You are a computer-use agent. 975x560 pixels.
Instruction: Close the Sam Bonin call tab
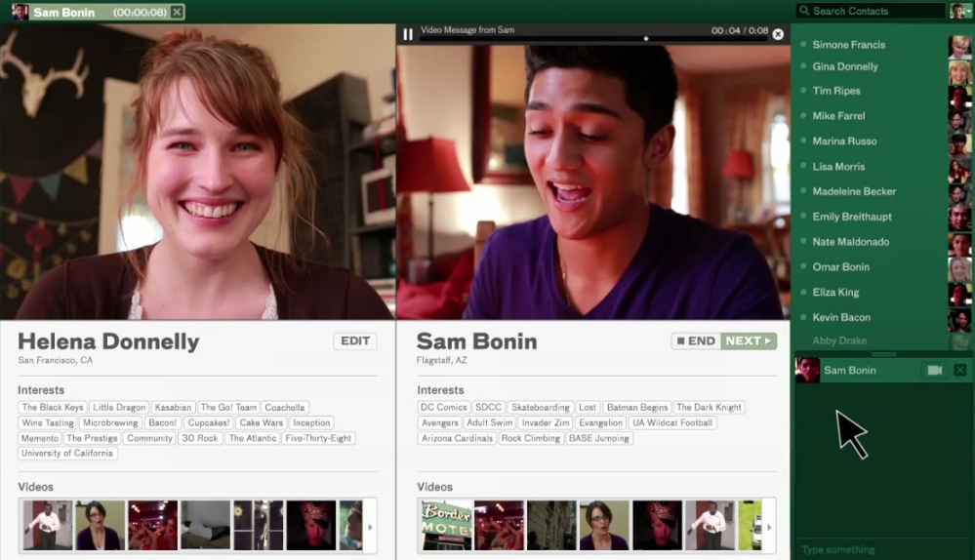176,12
